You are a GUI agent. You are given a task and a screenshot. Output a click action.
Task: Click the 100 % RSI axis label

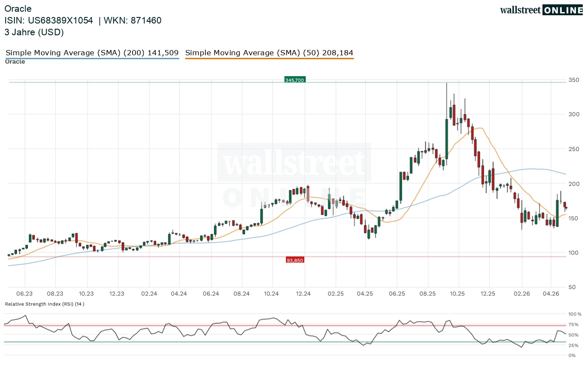(575, 314)
